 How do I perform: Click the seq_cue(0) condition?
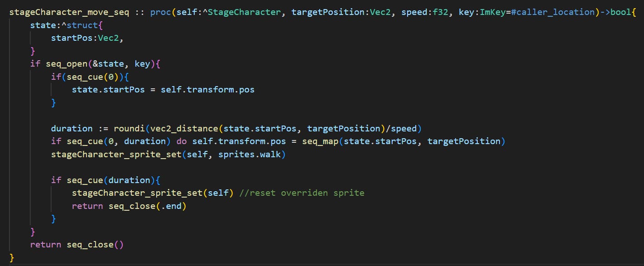[x=93, y=77]
